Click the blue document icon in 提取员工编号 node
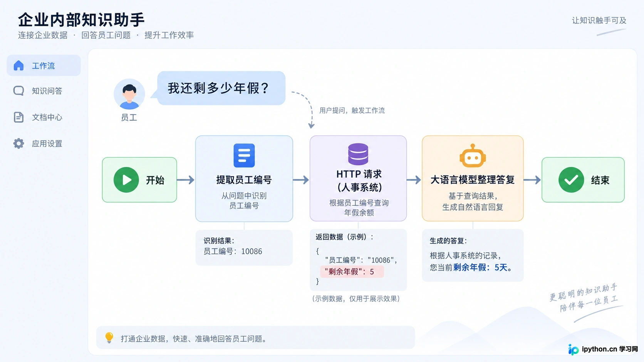This screenshot has height=362, width=644. [x=244, y=155]
